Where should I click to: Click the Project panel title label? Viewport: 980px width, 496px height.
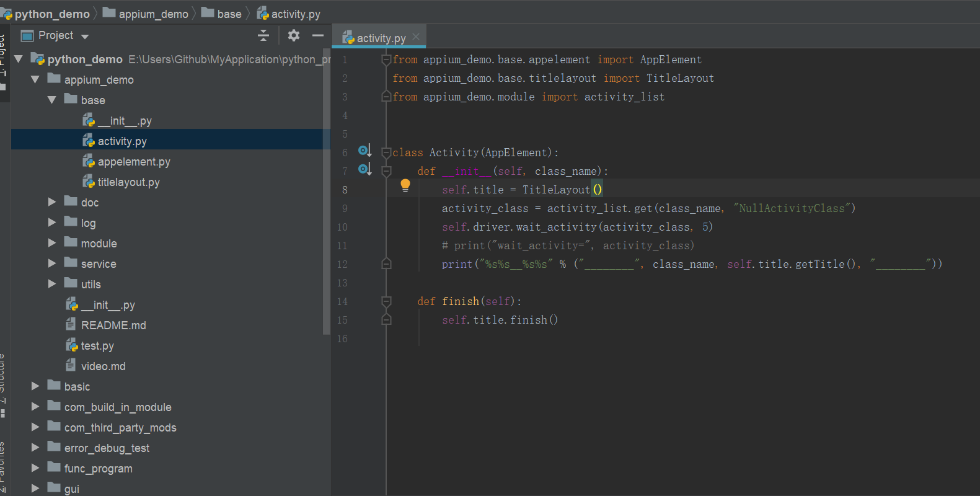[x=56, y=35]
